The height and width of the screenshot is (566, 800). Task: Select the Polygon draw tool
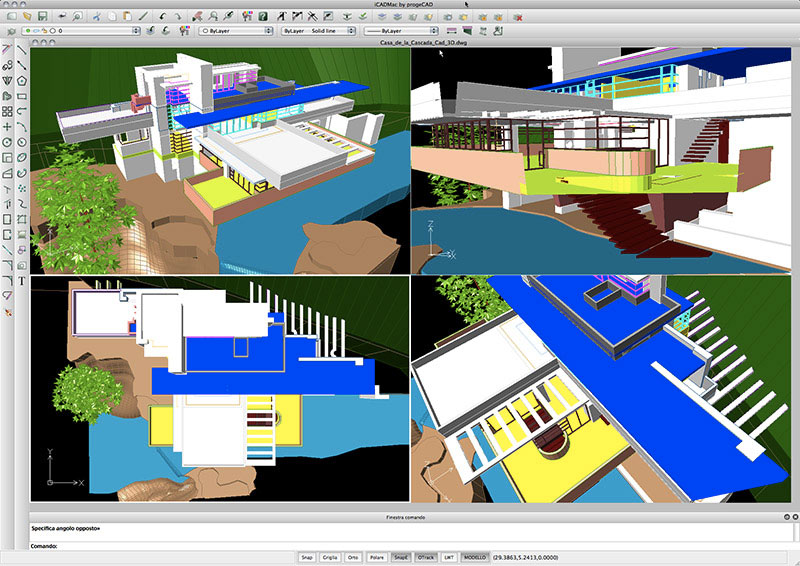(22, 80)
